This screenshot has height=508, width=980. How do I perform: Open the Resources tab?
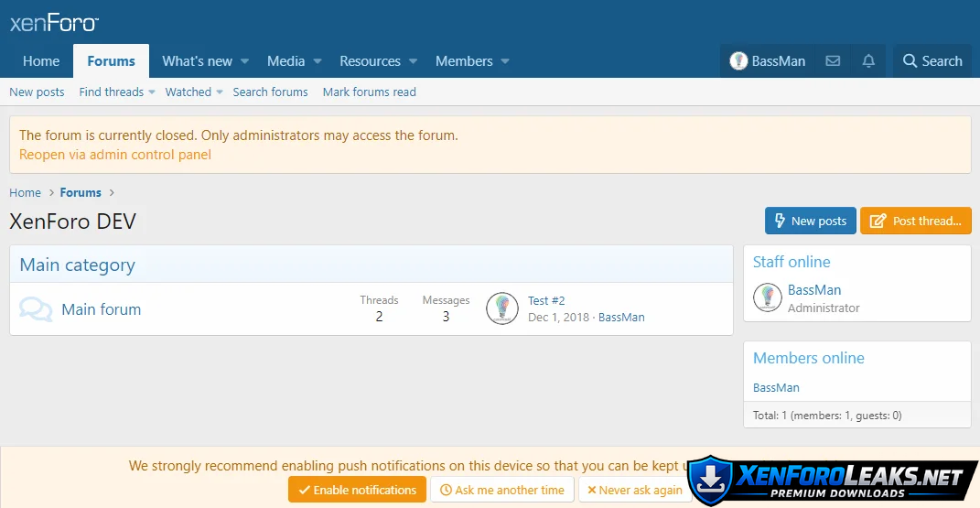pyautogui.click(x=370, y=61)
